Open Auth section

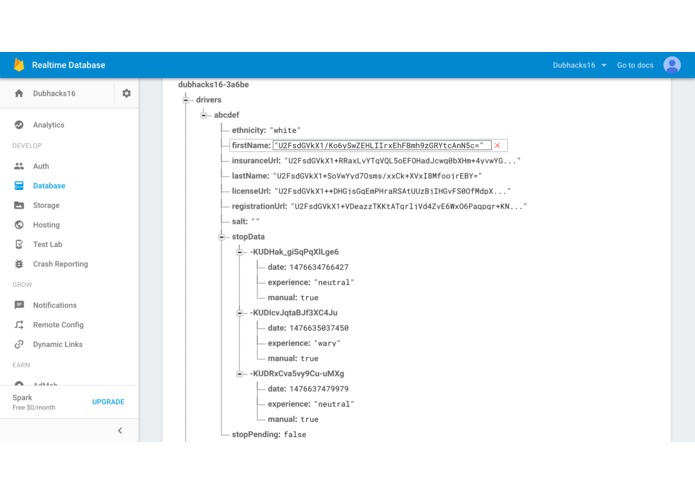click(41, 166)
